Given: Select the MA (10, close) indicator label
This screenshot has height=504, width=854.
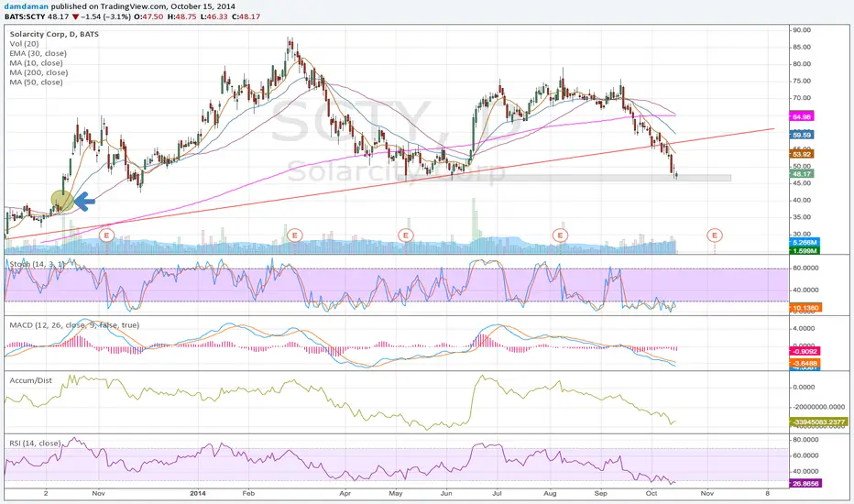Looking at the screenshot, I should (x=36, y=63).
